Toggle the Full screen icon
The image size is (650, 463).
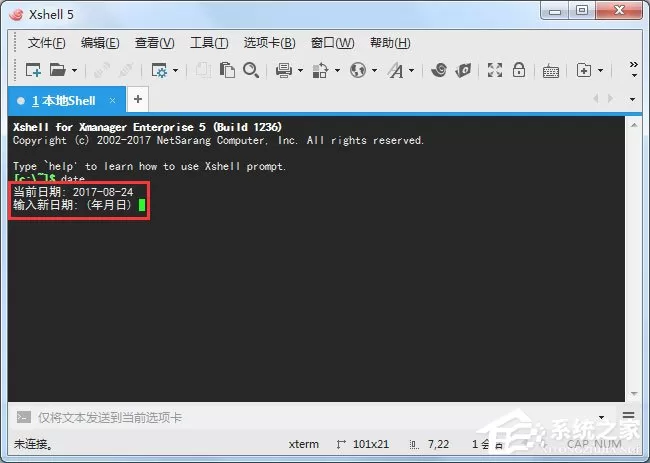pos(495,70)
